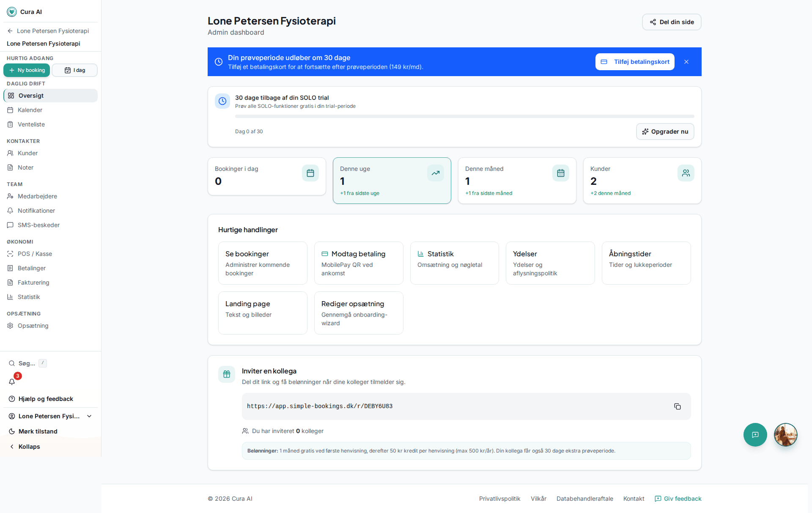Screen dimensions: 812x513
Task: Click trend arrow icon on Denne uge card
Action: pos(436,173)
